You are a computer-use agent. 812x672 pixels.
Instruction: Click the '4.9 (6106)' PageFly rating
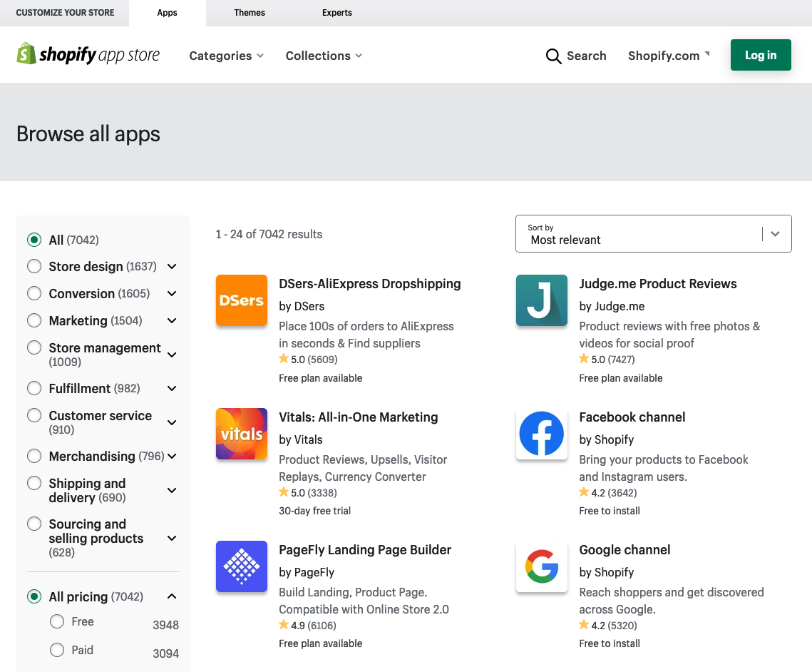[307, 626]
